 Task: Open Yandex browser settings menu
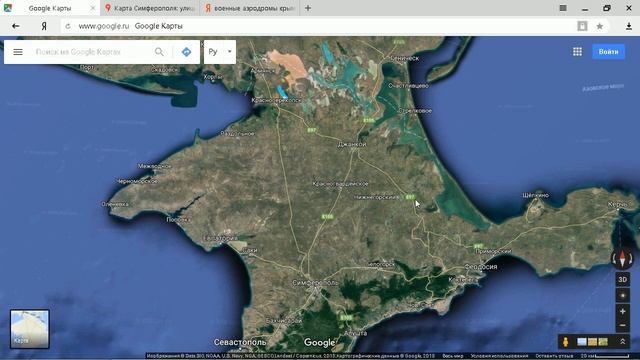coord(563,8)
